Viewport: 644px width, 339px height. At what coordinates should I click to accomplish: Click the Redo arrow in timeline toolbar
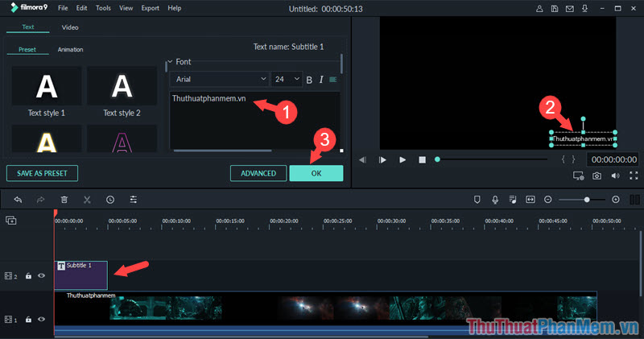pos(40,200)
